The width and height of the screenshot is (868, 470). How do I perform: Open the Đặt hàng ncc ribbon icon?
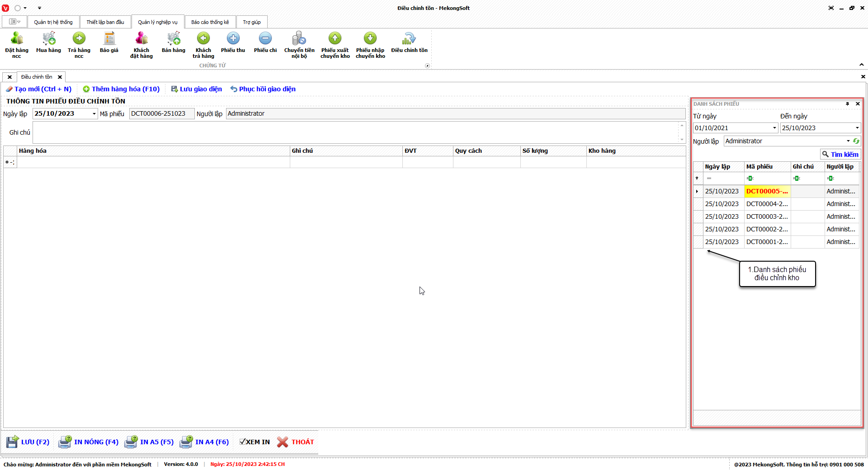pos(17,45)
